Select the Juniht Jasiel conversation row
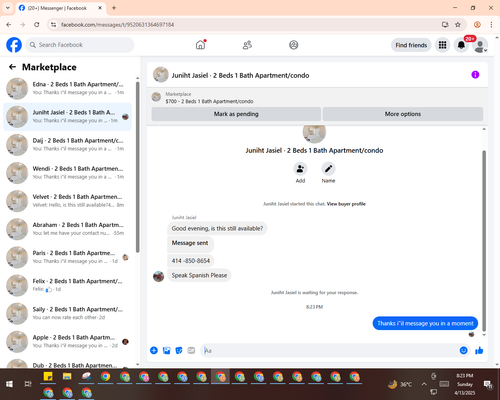 [x=67, y=117]
